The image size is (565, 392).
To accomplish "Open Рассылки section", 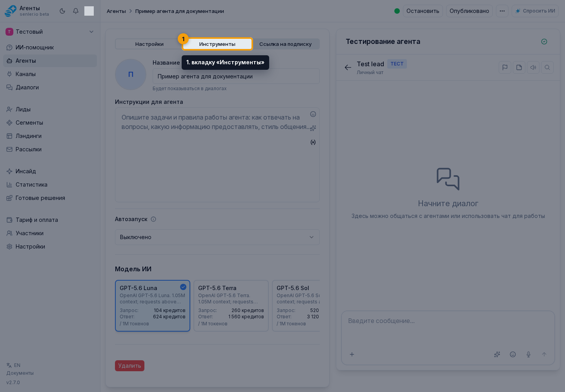I will pos(50,149).
